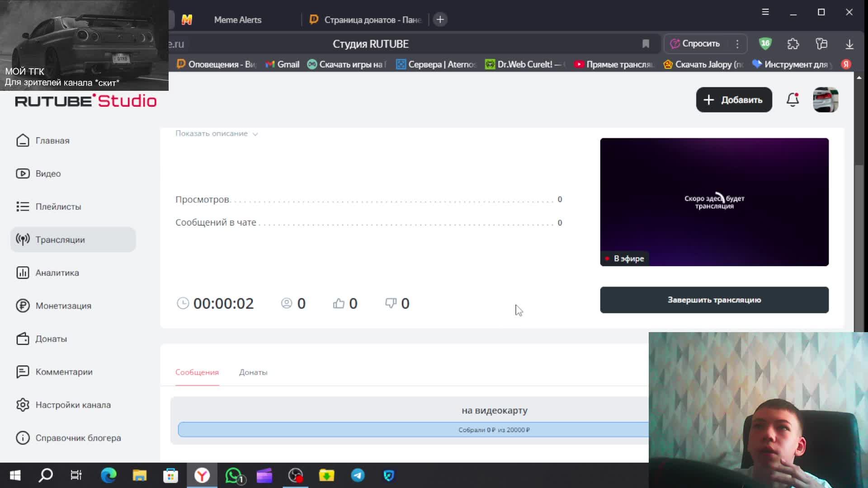The image size is (868, 488).
Task: Click the user avatar in header
Action: click(x=826, y=100)
